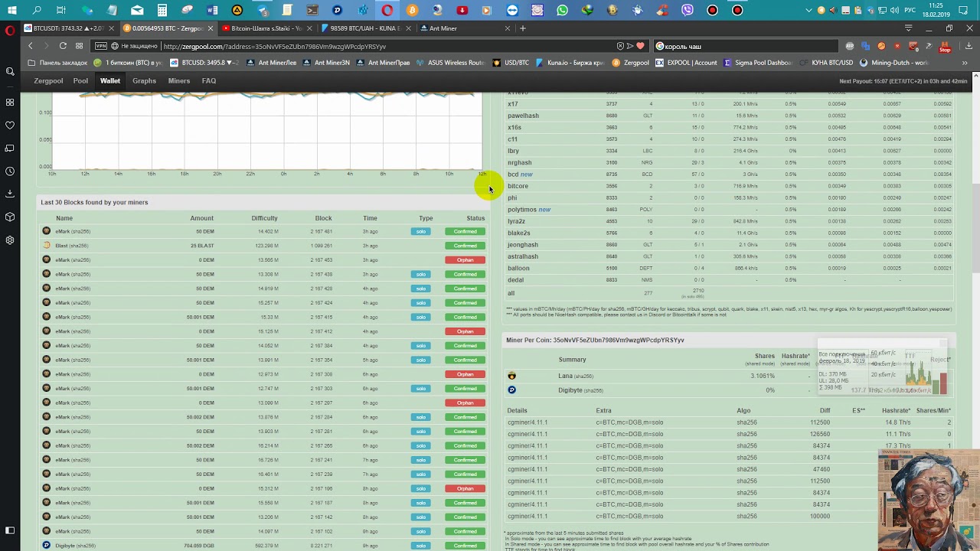
Task: Click solo badge on block 2 167 481
Action: tap(420, 231)
